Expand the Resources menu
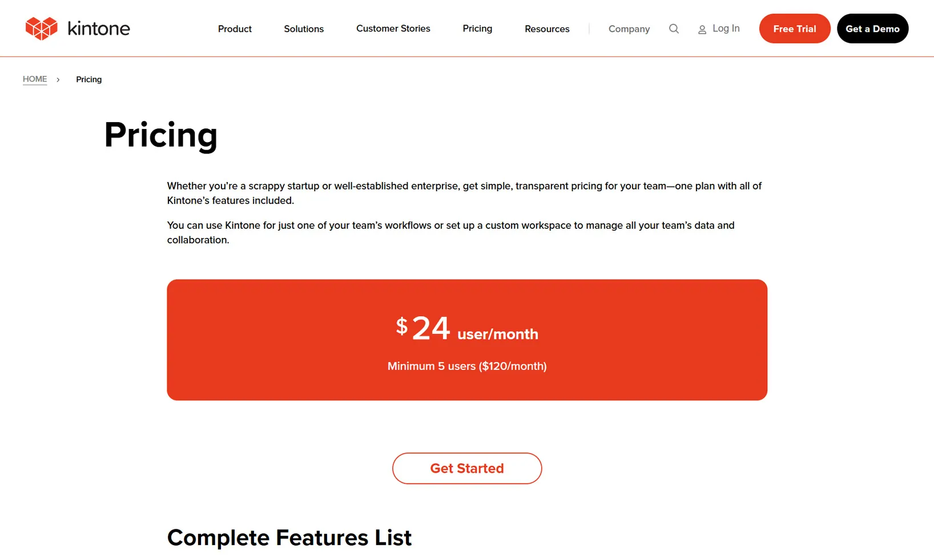This screenshot has width=934, height=560. [547, 29]
